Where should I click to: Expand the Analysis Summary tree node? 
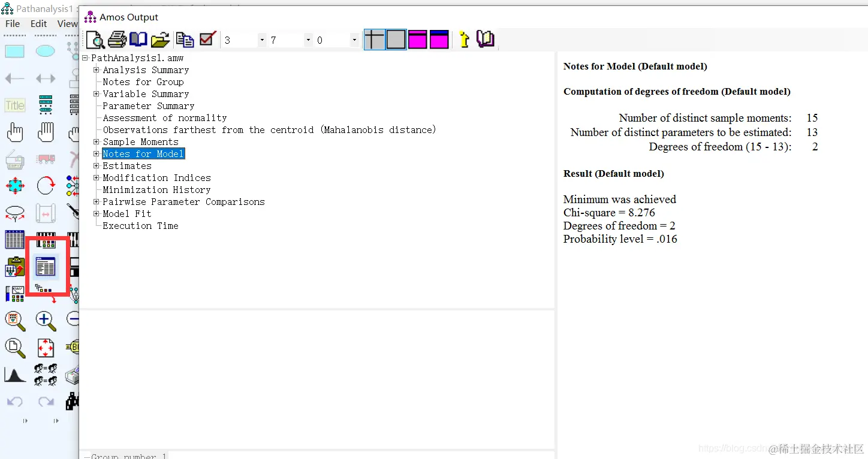point(97,70)
